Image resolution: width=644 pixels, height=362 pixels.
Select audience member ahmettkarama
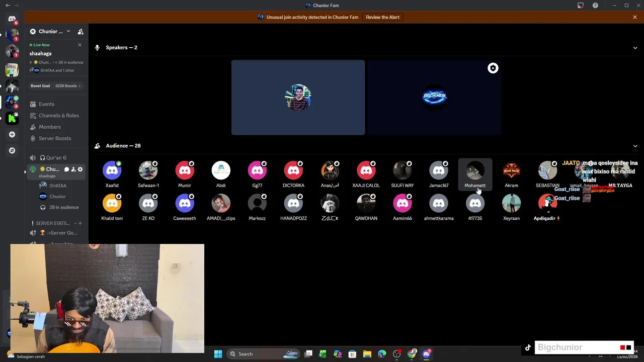point(439,207)
